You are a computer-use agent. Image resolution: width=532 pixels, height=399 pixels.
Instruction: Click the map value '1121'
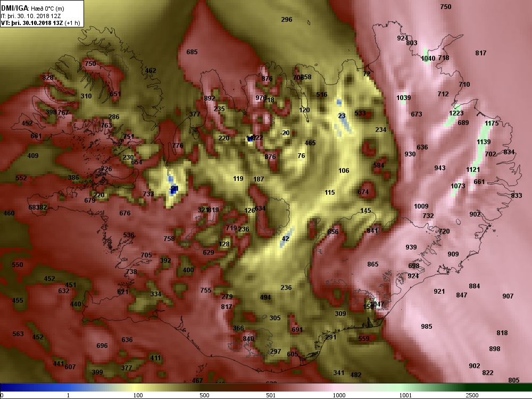tap(473, 169)
